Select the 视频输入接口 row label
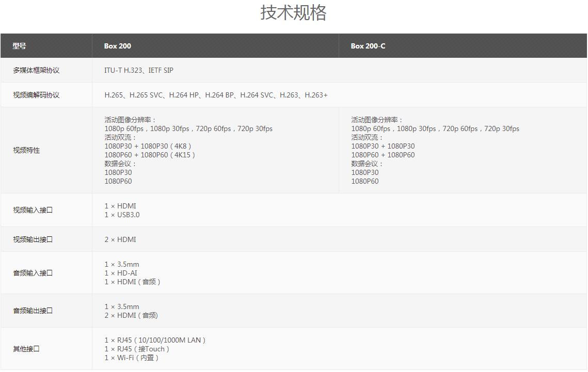The width and height of the screenshot is (588, 372). (x=33, y=210)
